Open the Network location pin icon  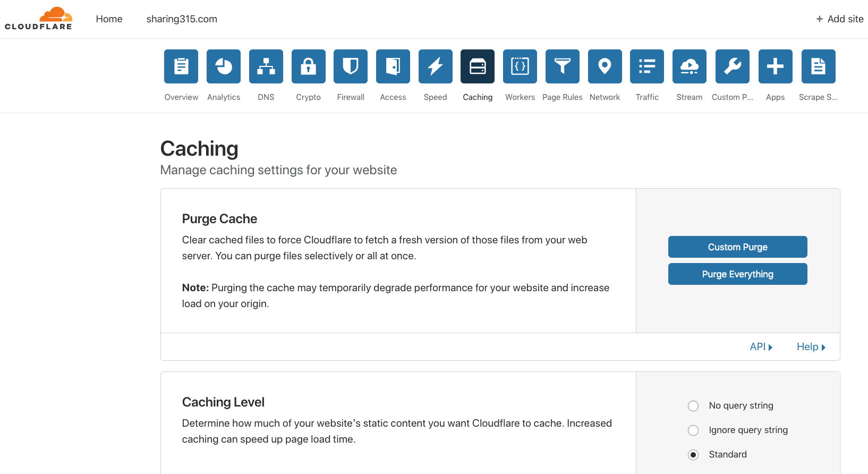click(x=605, y=66)
